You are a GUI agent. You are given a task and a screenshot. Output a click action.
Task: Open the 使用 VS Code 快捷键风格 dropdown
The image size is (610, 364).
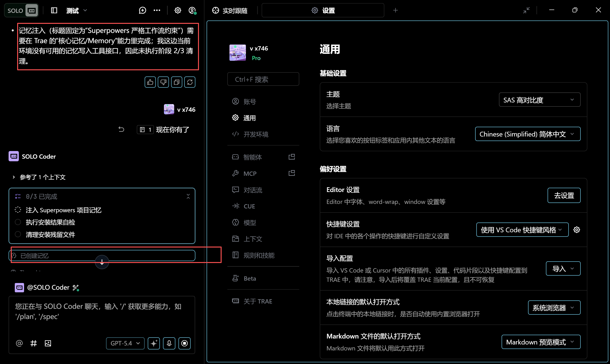tap(522, 230)
